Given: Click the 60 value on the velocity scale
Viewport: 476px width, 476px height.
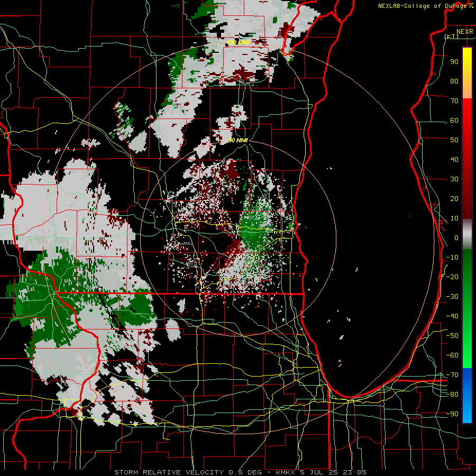Looking at the screenshot, I should point(454,120).
